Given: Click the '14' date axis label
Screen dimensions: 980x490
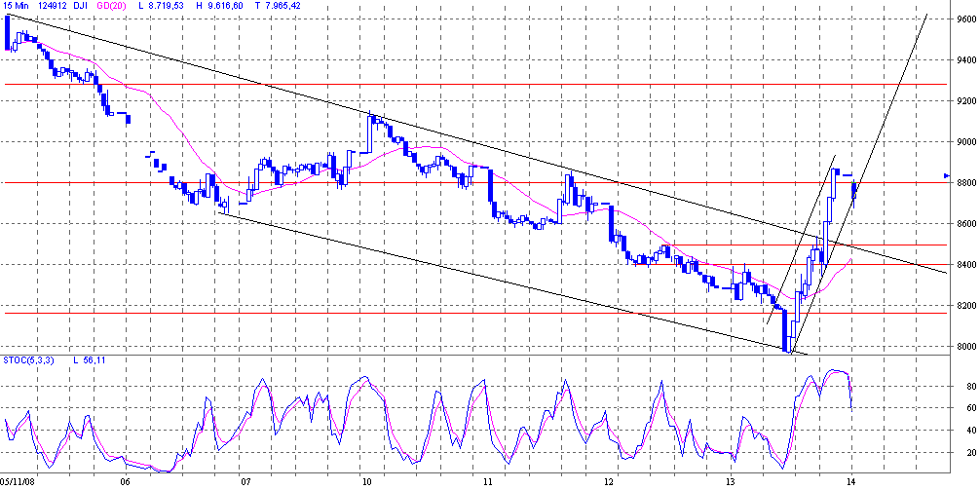Looking at the screenshot, I should pos(850,482).
